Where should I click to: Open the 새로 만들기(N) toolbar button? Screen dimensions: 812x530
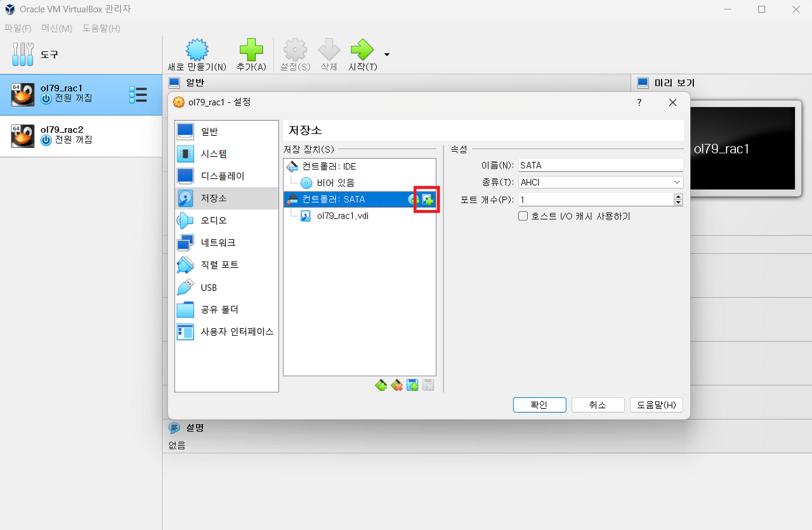click(197, 55)
